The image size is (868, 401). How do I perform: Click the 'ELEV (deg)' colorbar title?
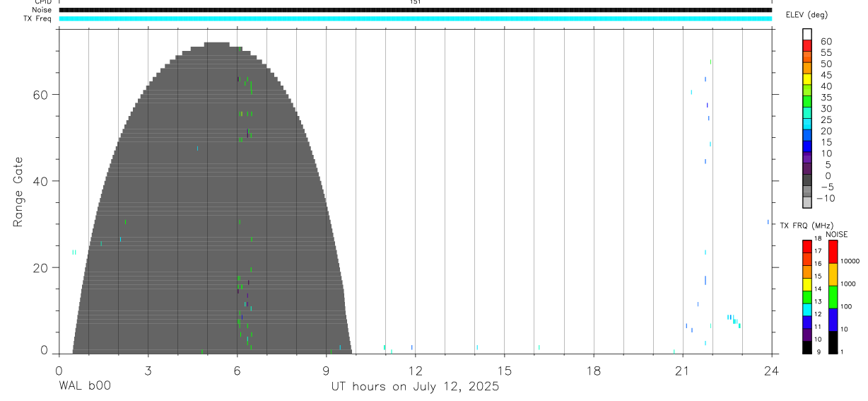coord(807,15)
